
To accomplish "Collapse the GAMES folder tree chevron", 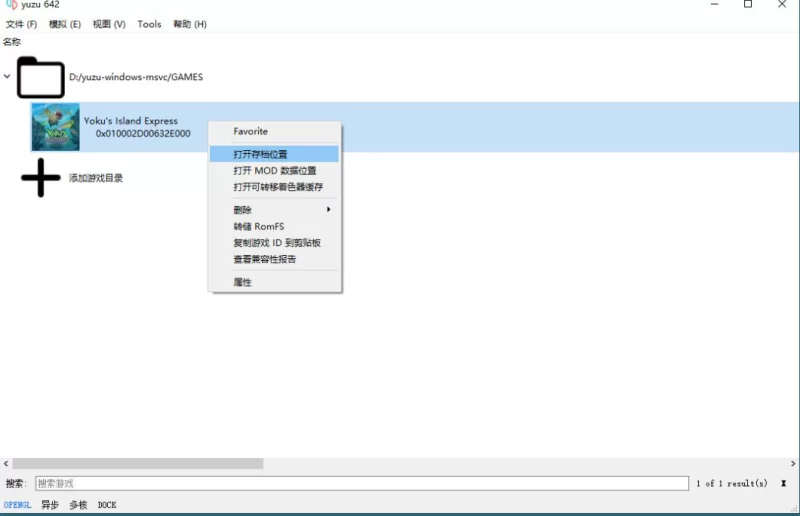I will point(7,76).
